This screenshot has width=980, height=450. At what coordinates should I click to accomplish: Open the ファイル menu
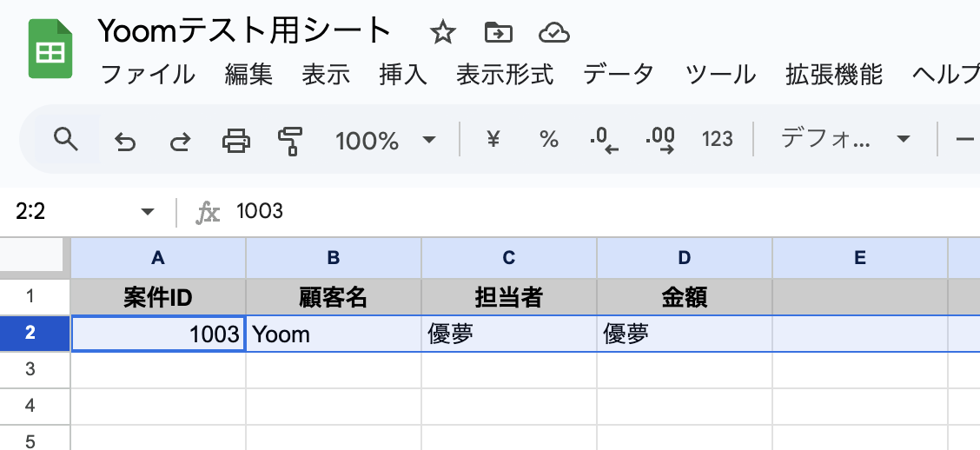tap(148, 75)
